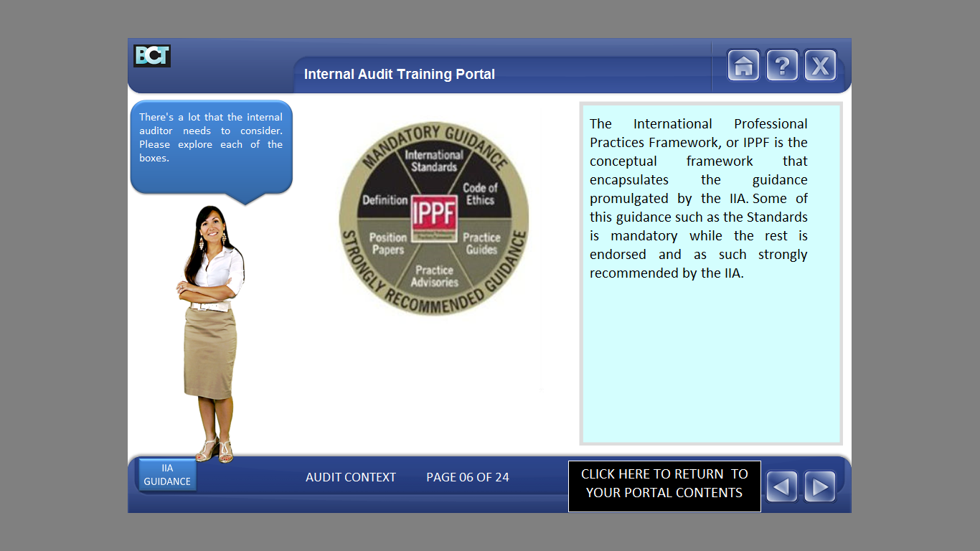
Task: Close the portal with the X icon
Action: 820,66
